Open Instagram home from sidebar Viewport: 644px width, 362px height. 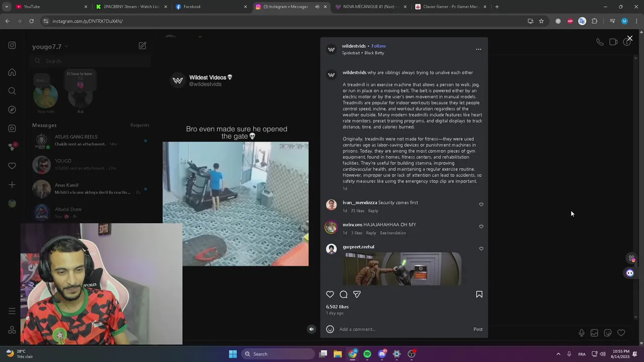12,72
